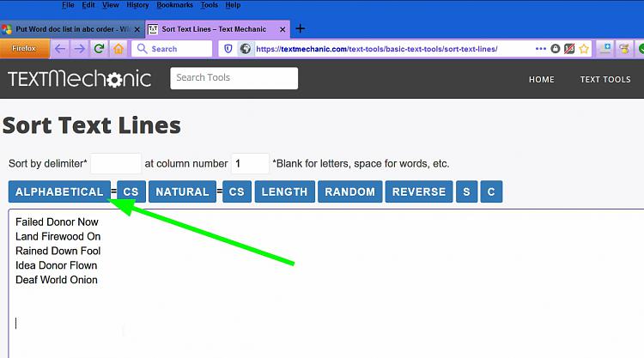Image resolution: width=644 pixels, height=358 pixels.
Task: Click the line 'Land Firewood On'
Action: point(58,236)
